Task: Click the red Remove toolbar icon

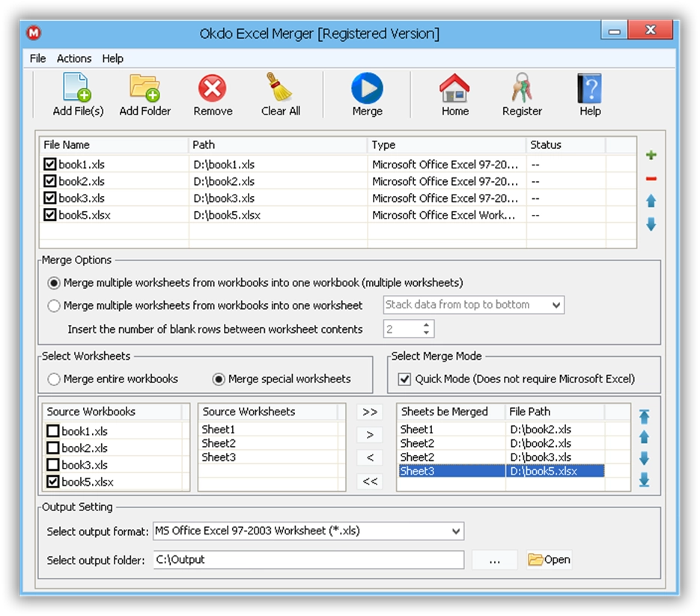Action: click(x=212, y=88)
